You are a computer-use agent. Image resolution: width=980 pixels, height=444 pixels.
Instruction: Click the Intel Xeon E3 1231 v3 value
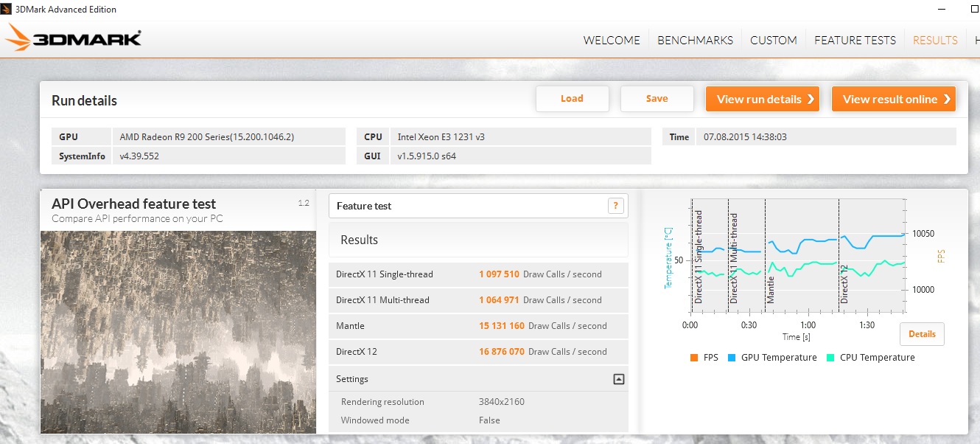coord(441,137)
